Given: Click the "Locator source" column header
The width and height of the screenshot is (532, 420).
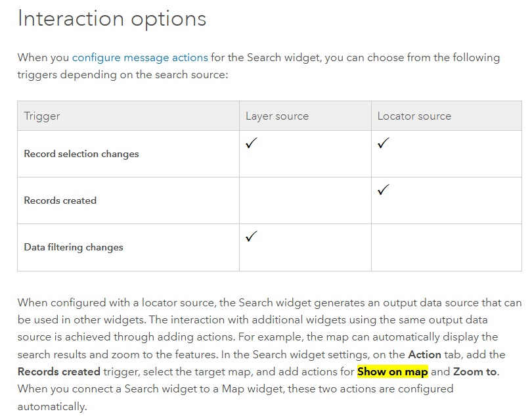Looking at the screenshot, I should (414, 116).
